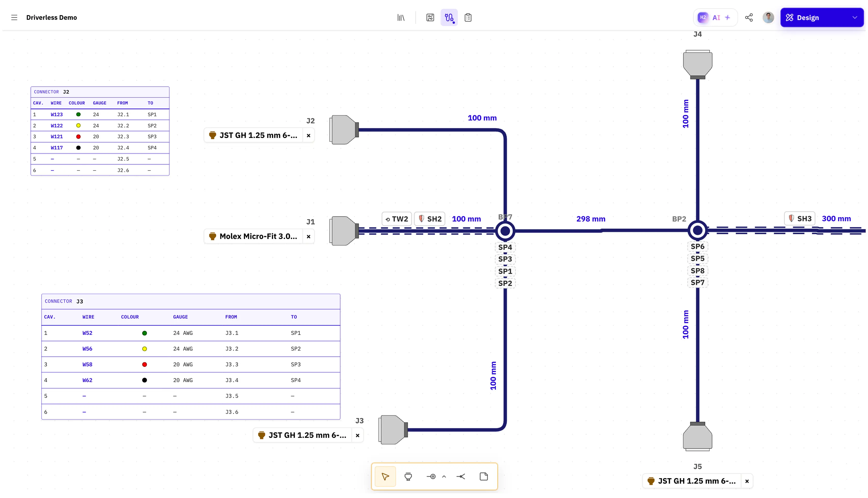The width and height of the screenshot is (868, 498).
Task: Expand the breakout tool options chevron
Action: (444, 476)
